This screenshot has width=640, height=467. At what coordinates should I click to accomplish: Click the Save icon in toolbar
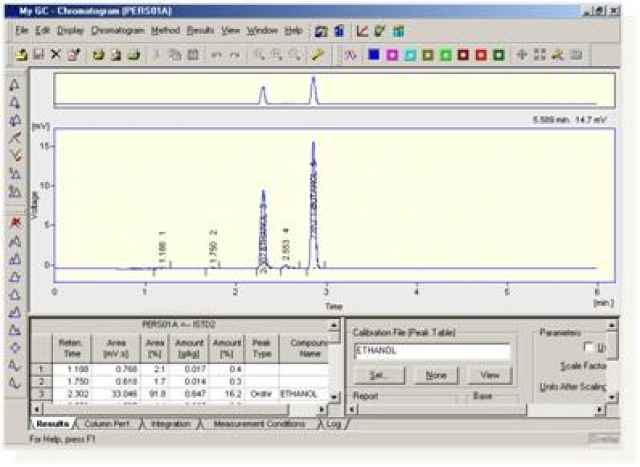point(38,54)
